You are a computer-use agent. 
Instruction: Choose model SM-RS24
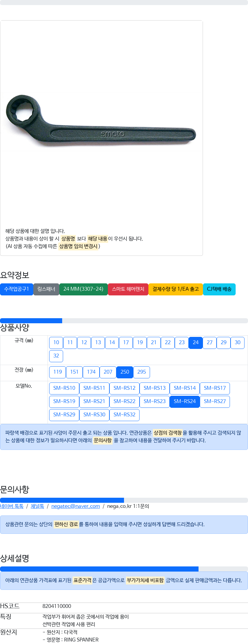pos(185,401)
